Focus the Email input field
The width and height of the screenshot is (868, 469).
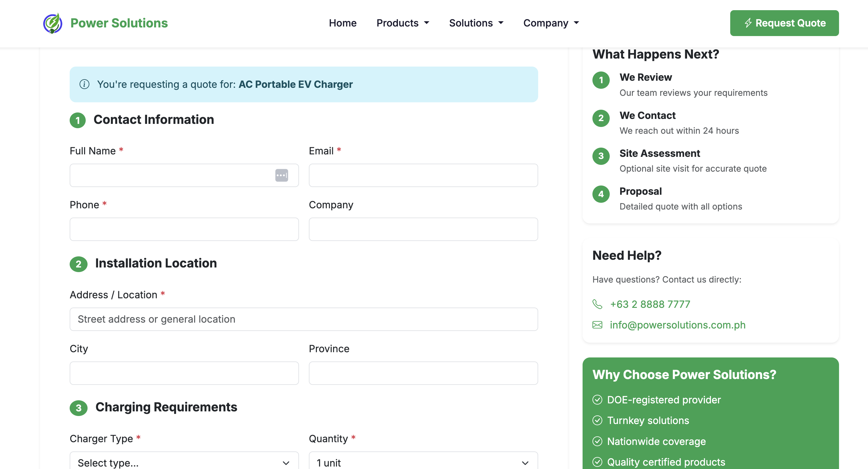pos(423,175)
